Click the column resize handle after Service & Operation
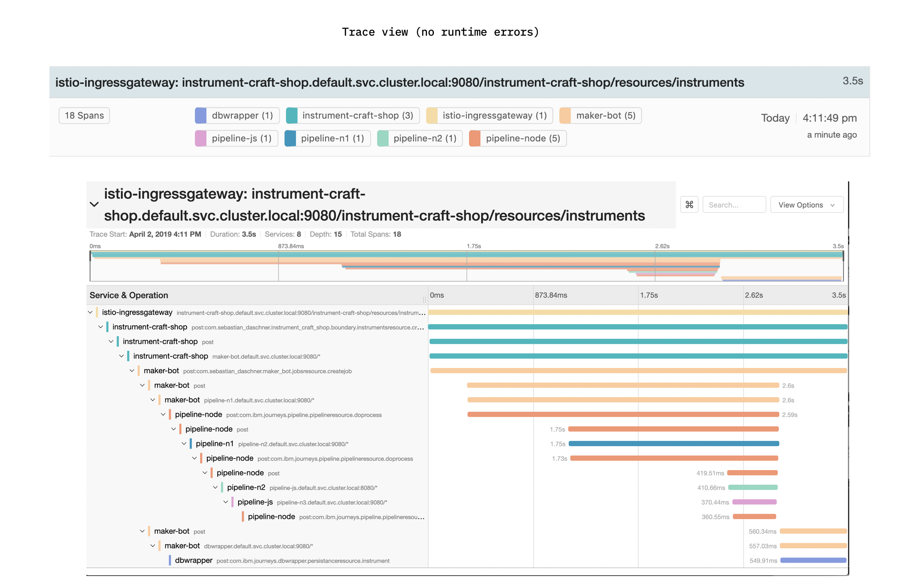903x588 pixels. [x=424, y=299]
